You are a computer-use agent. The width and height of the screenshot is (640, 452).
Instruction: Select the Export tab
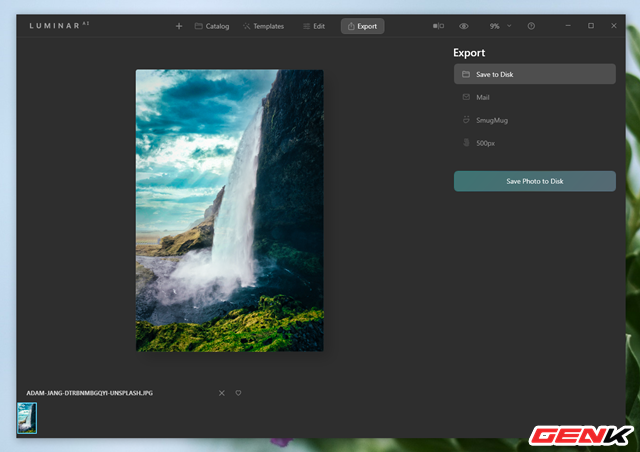click(x=362, y=26)
